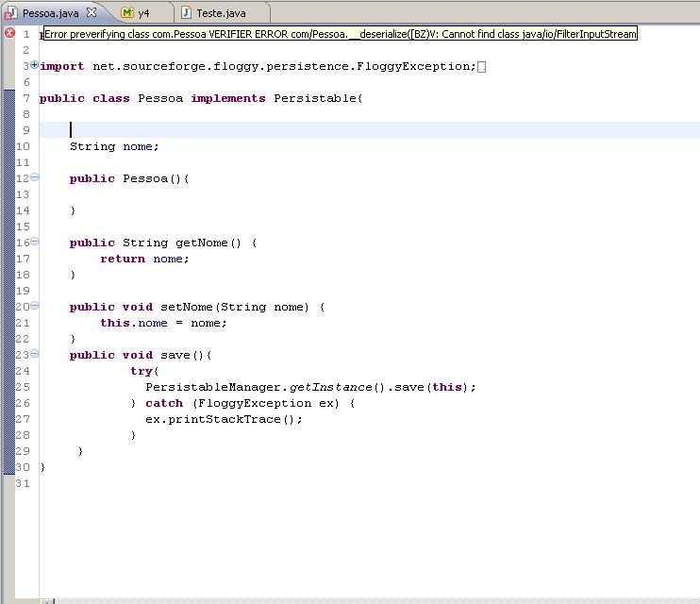Collapse the save() method fold
700x604 pixels.
pyautogui.click(x=34, y=354)
